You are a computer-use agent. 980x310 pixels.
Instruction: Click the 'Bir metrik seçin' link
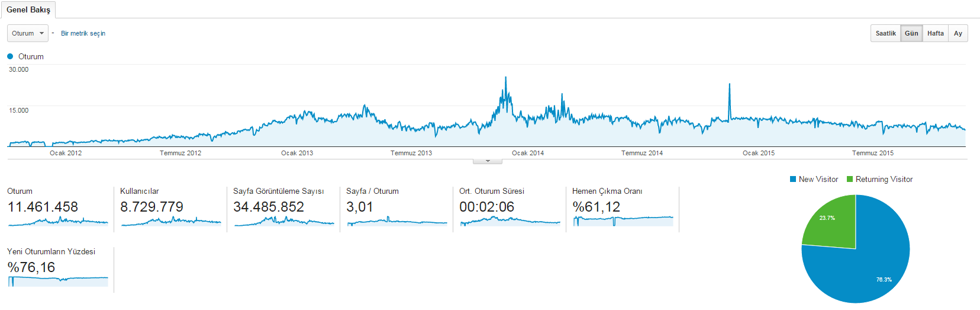(x=83, y=33)
